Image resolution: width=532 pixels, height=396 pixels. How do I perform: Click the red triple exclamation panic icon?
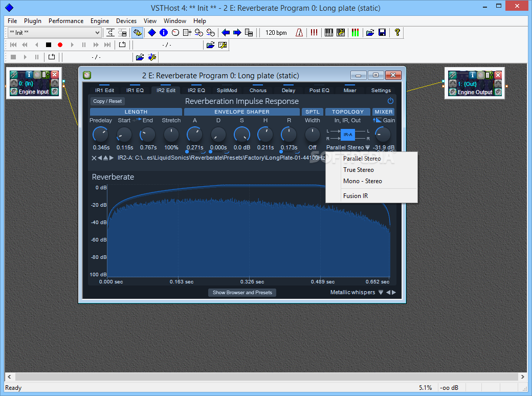pos(314,33)
